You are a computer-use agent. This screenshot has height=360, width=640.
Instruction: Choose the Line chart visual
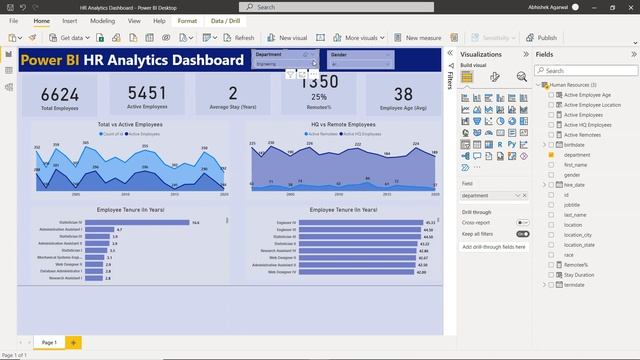465,109
